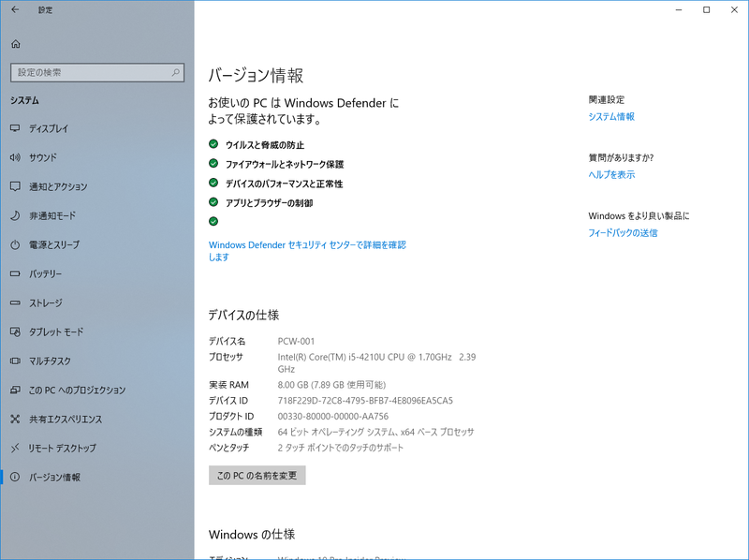This screenshot has height=560, width=749.
Task: Select 通知とアクション in sidebar
Action: [97, 186]
